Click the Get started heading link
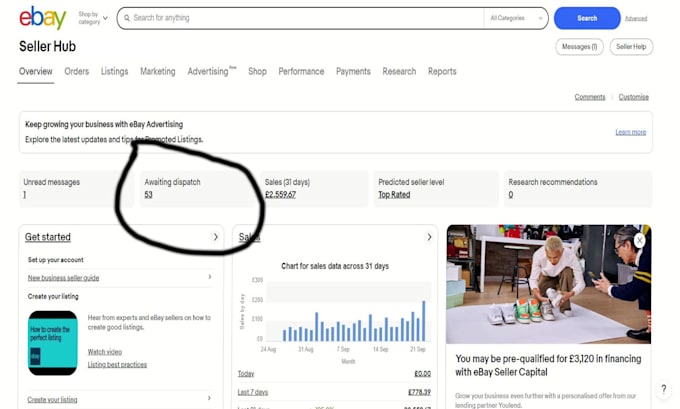 48,237
